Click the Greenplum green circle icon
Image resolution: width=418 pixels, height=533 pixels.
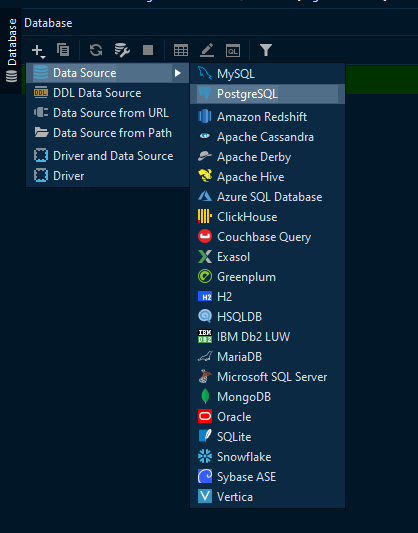[205, 276]
